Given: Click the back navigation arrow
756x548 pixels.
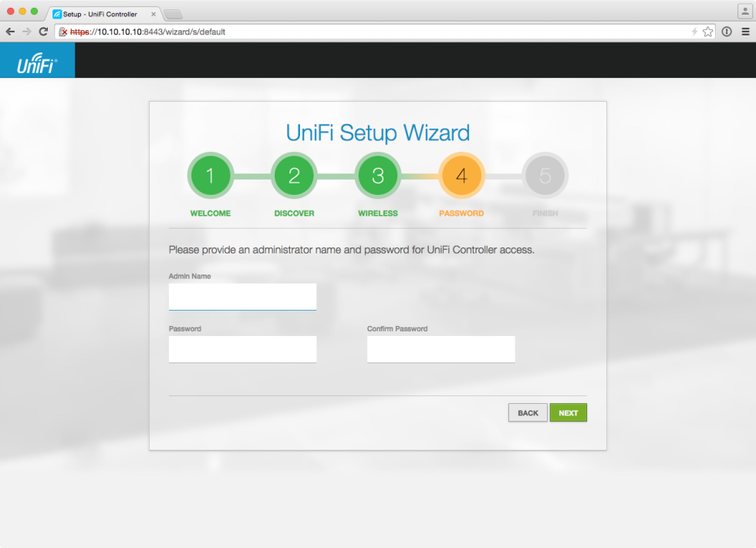Looking at the screenshot, I should point(9,32).
